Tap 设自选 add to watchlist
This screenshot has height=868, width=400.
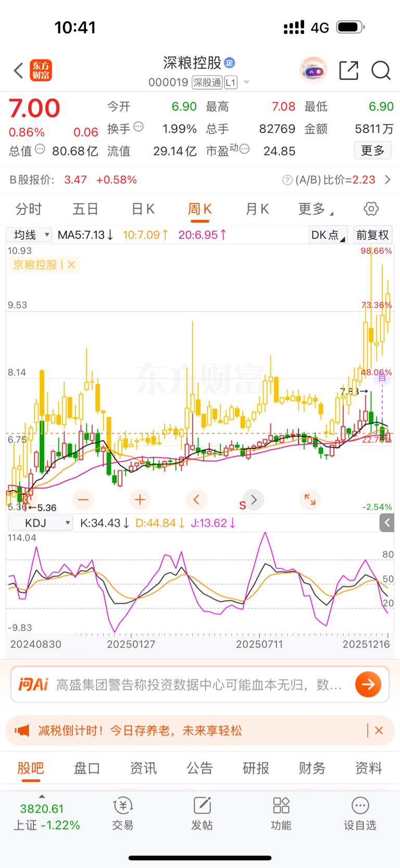(360, 814)
